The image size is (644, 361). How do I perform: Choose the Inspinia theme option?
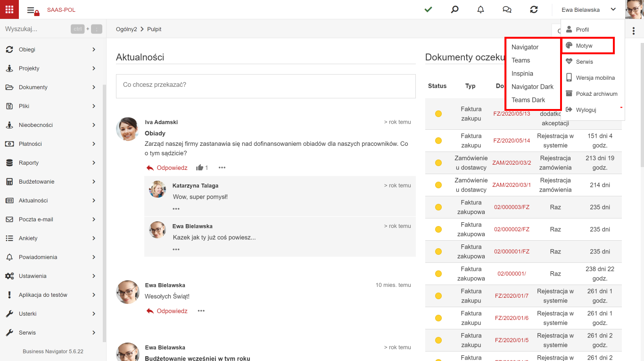click(522, 74)
